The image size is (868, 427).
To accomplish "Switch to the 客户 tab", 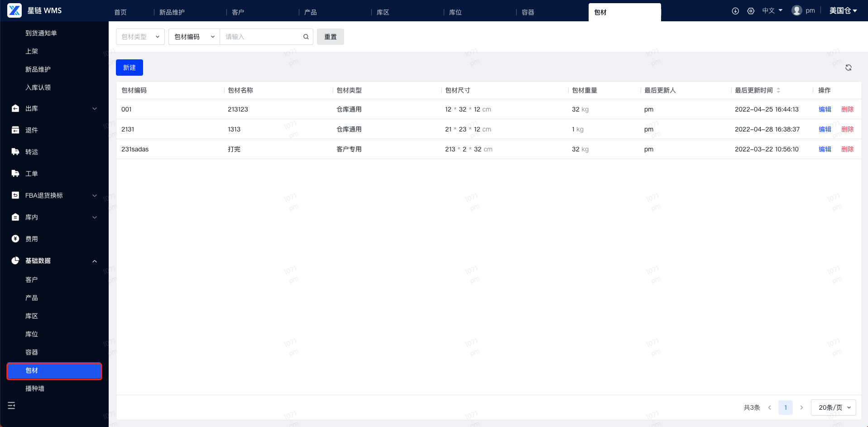I will [238, 12].
